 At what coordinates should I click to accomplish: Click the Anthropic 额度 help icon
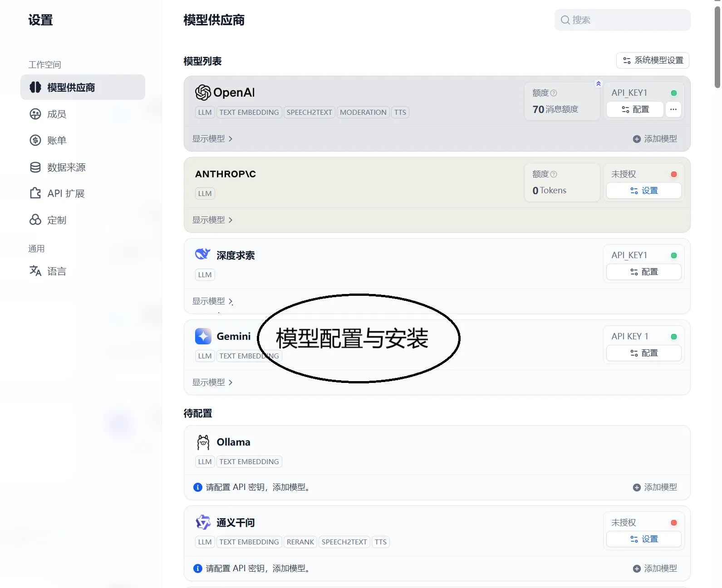point(554,174)
